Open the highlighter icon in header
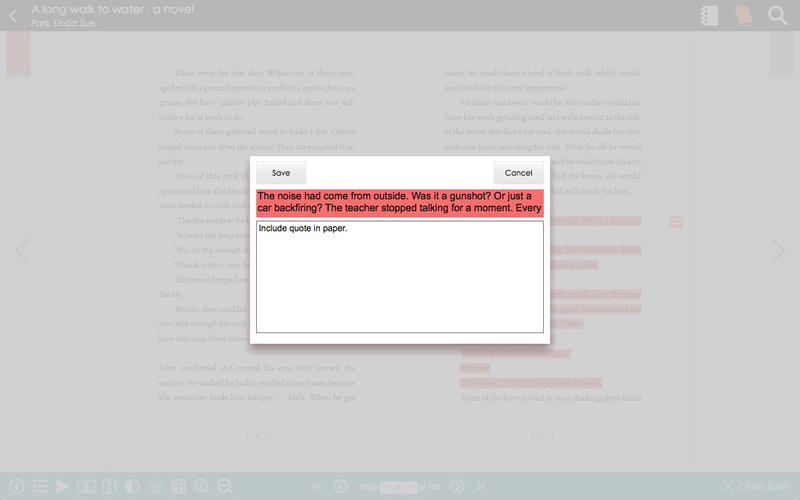Screen dimensions: 800x500 click(x=743, y=15)
